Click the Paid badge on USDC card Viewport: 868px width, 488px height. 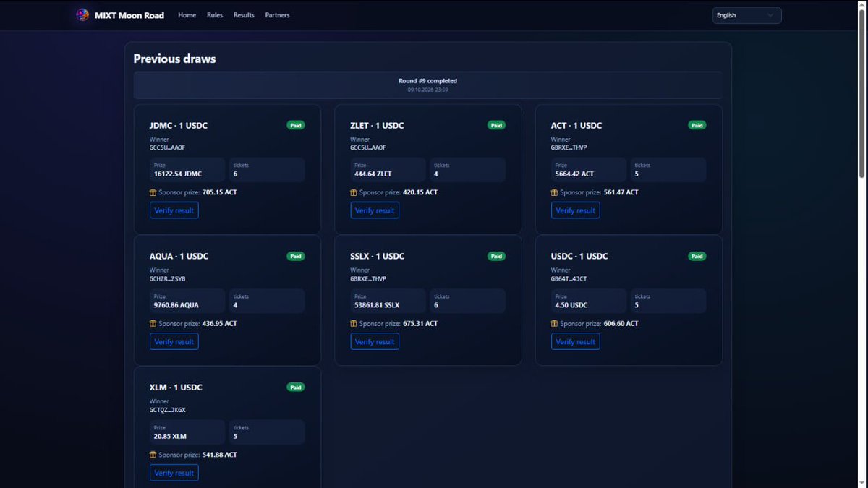697,256
